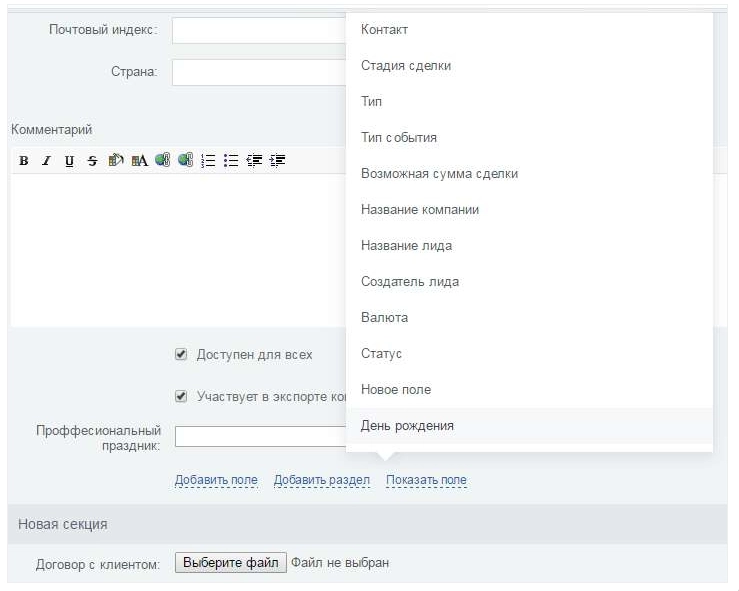Click the "Добавить поле" link

[216, 481]
